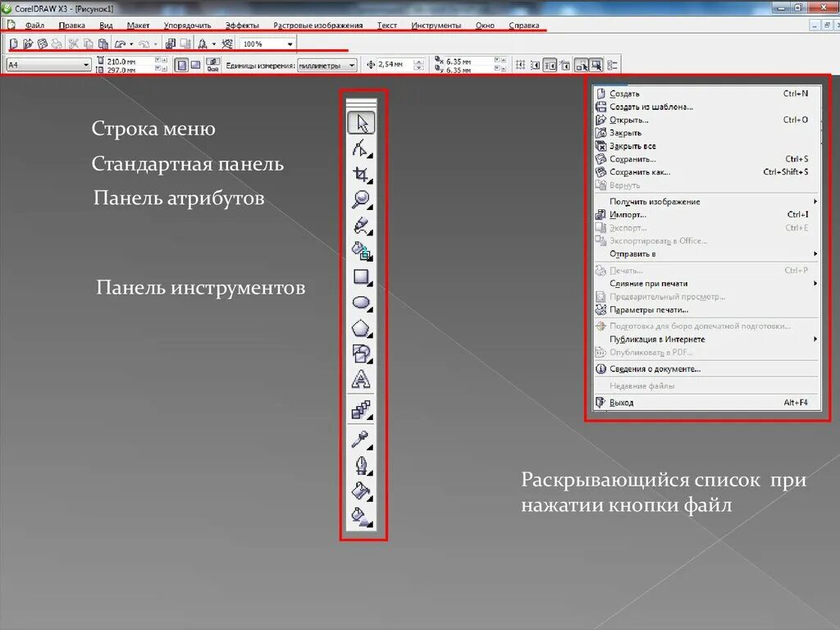Open the Эффекты menu
The height and width of the screenshot is (630, 840).
(x=242, y=25)
